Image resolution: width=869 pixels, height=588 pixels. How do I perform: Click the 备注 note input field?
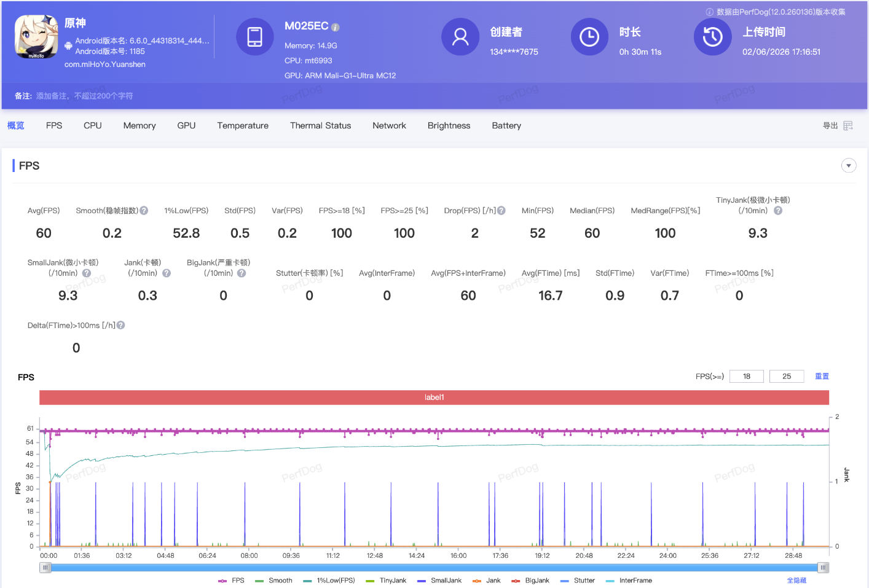click(85, 96)
